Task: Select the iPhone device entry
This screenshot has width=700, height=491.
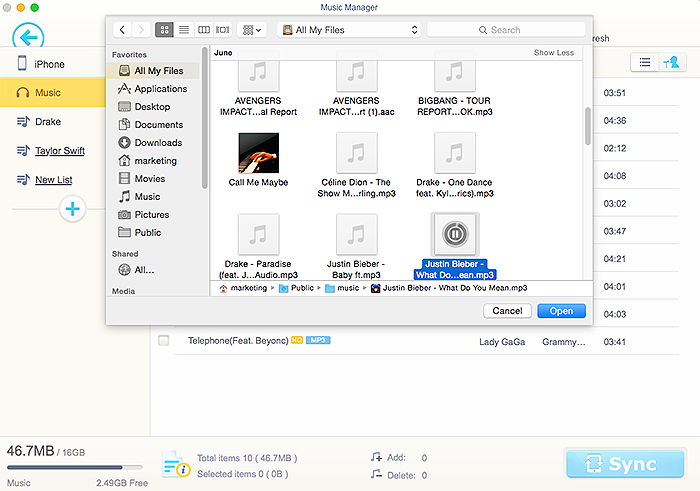Action: click(41, 64)
